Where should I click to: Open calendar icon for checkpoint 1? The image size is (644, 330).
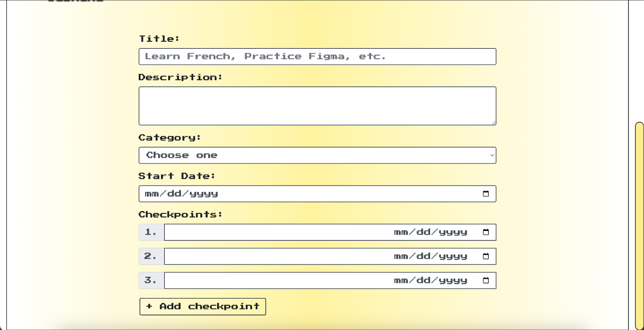pyautogui.click(x=486, y=232)
